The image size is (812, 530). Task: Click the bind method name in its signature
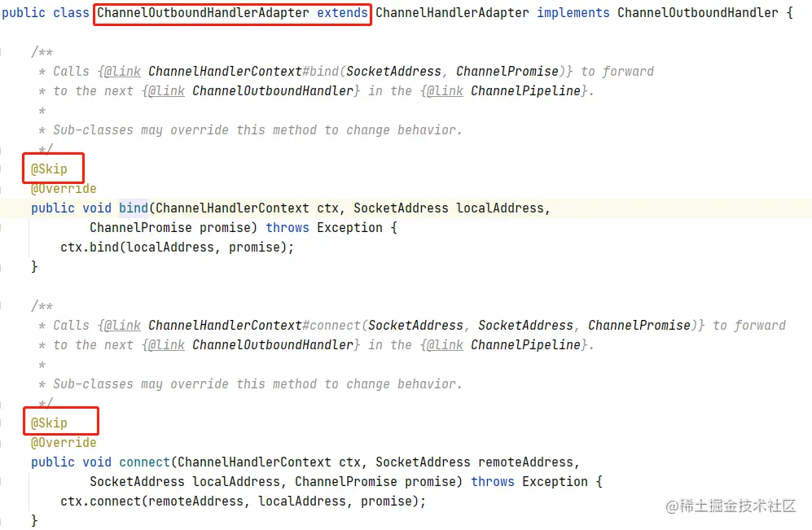coord(134,208)
